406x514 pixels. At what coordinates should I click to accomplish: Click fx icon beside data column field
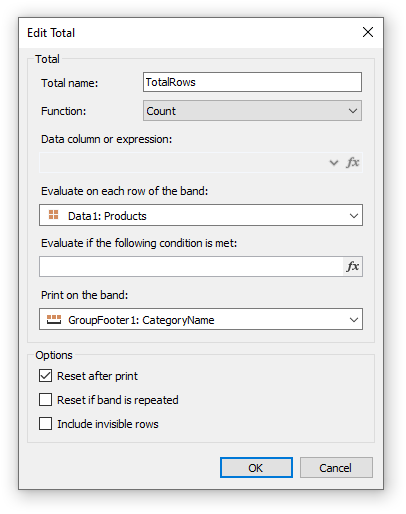(x=353, y=163)
